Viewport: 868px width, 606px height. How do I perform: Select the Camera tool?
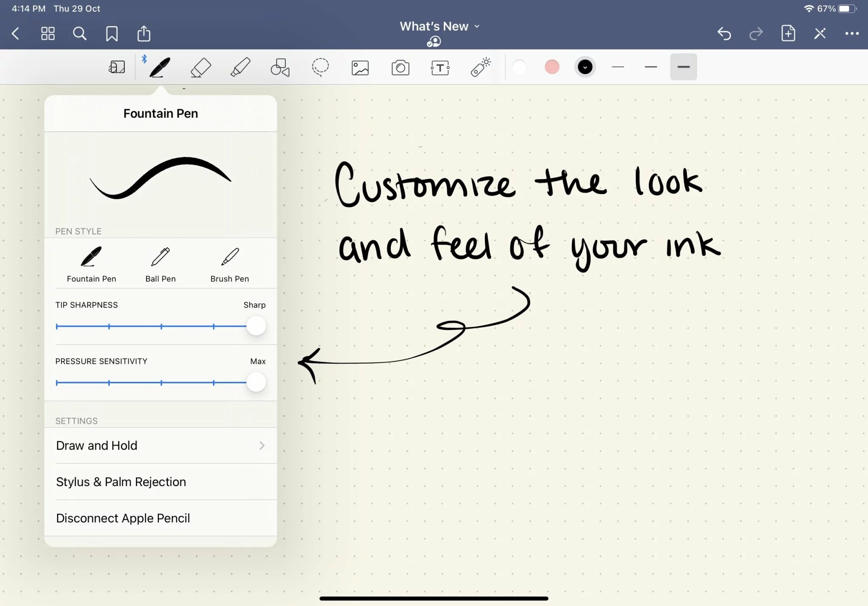pyautogui.click(x=400, y=67)
